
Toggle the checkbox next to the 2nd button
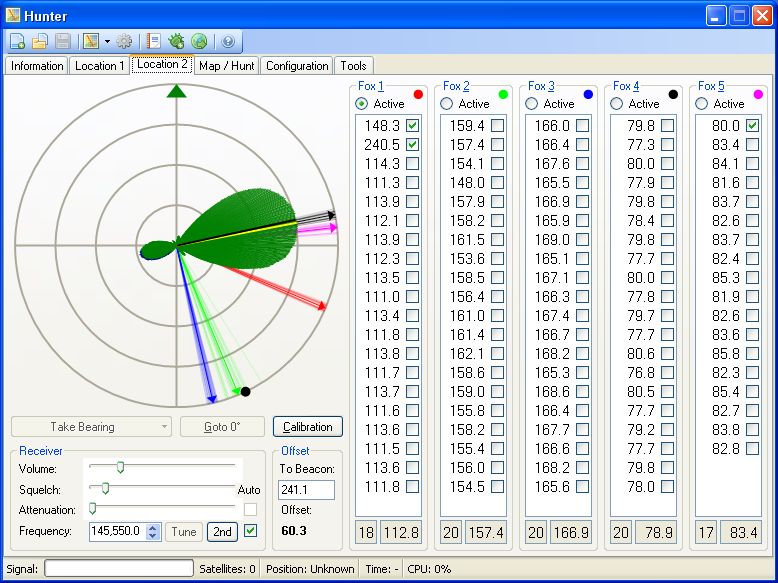(250, 531)
